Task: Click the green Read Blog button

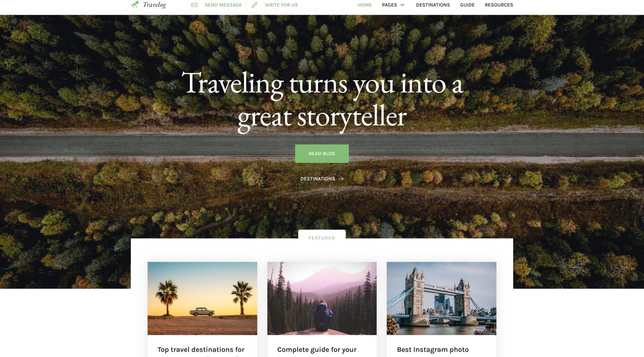Action: click(322, 154)
